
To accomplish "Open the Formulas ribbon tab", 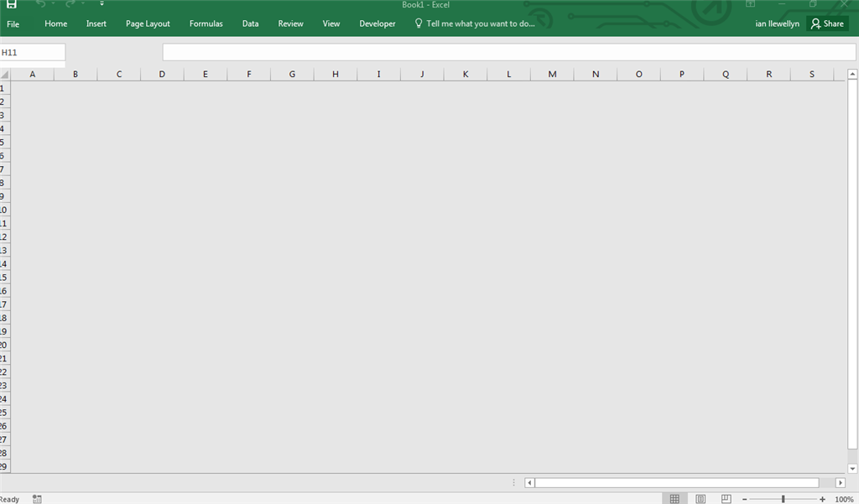I will [x=206, y=23].
